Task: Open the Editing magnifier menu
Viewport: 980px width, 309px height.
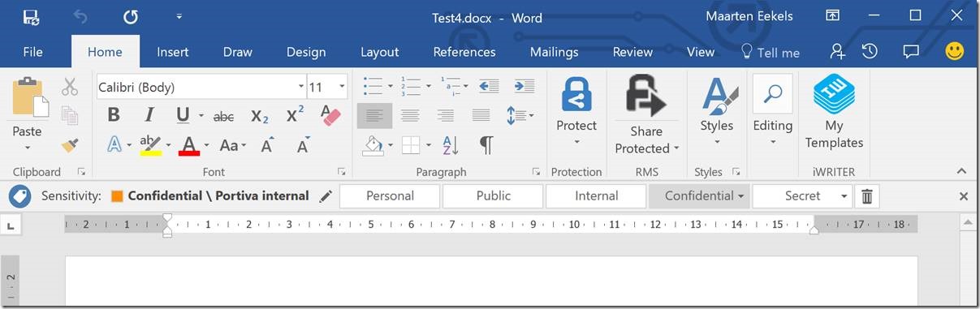Action: (x=772, y=111)
